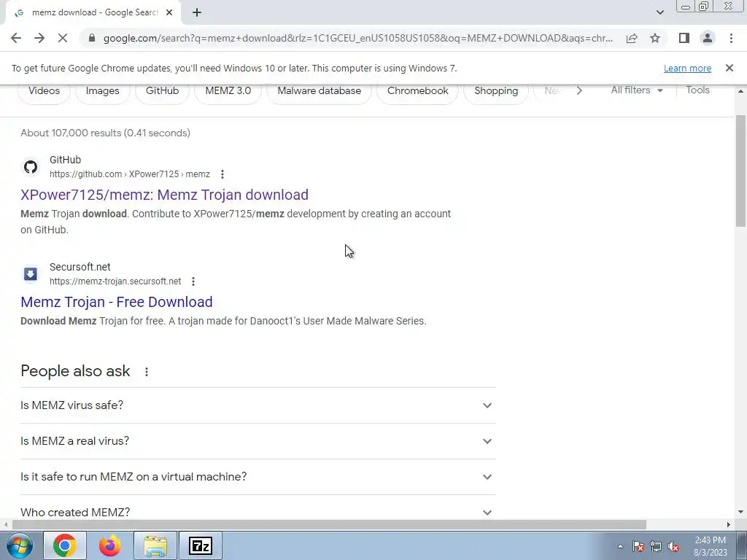747x560 pixels.
Task: Show hidden system tray icons
Action: 620,546
